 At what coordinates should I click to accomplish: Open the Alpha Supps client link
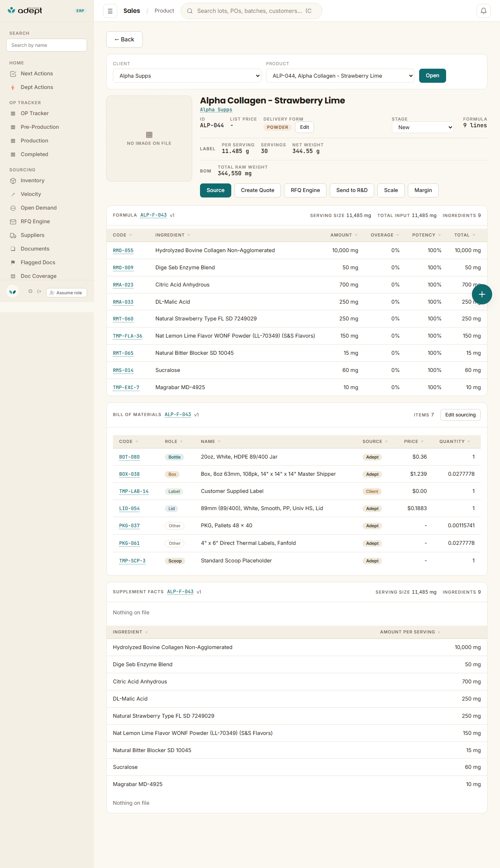pyautogui.click(x=216, y=110)
